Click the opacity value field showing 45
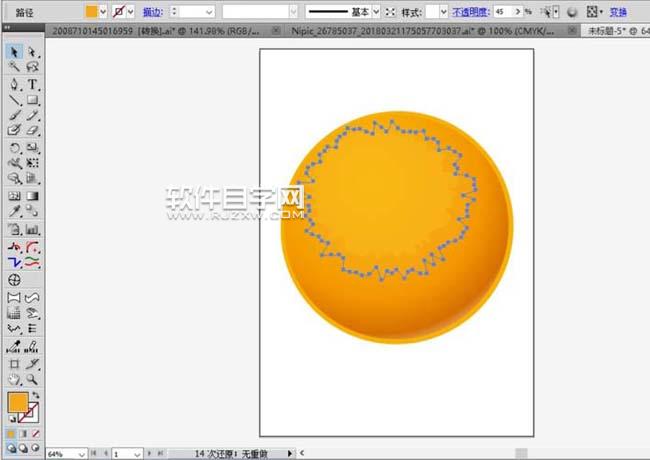The width and height of the screenshot is (650, 460). [x=503, y=12]
